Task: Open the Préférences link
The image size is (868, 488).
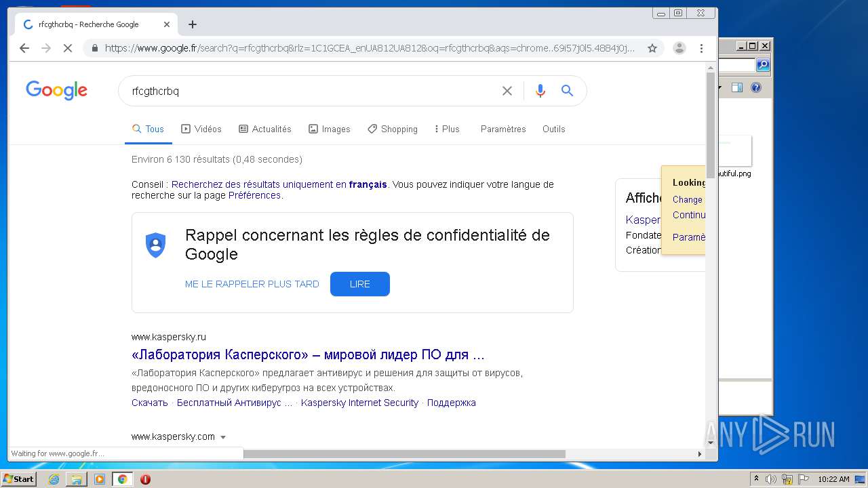Action: click(x=254, y=195)
